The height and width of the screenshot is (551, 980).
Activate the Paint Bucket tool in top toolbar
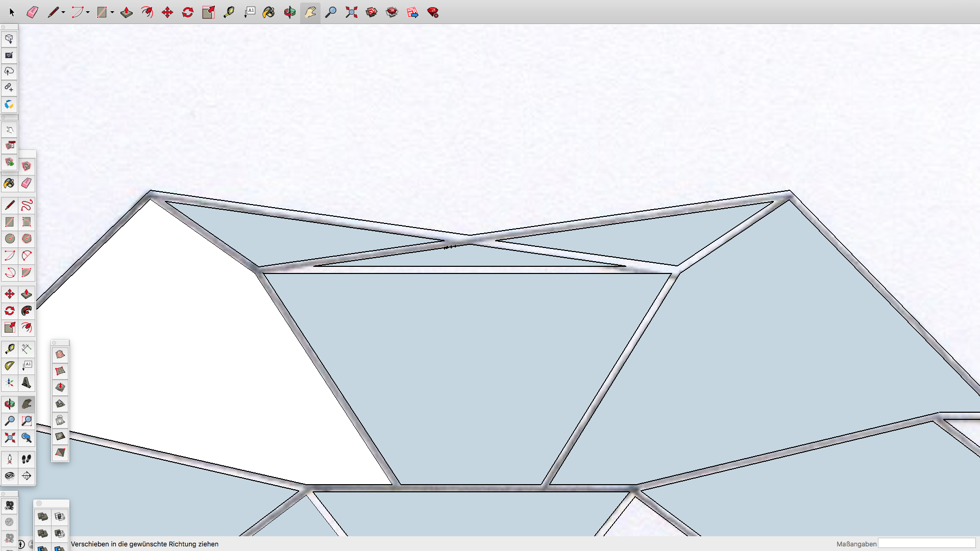click(269, 12)
